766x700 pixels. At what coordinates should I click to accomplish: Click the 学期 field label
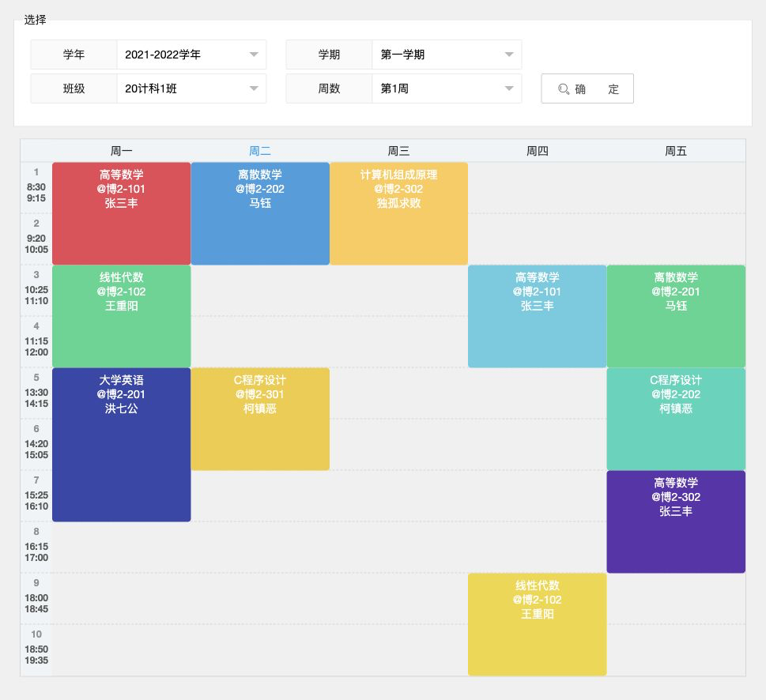point(329,55)
